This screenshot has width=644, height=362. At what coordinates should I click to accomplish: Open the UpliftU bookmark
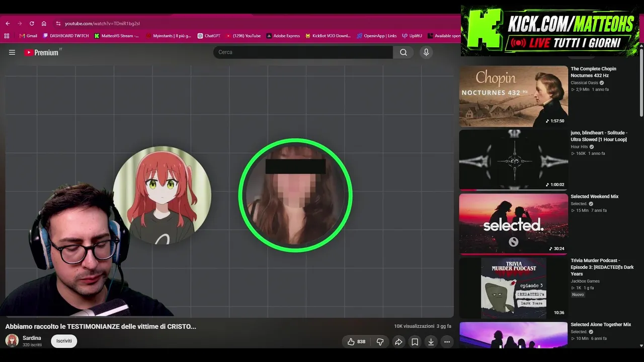412,36
